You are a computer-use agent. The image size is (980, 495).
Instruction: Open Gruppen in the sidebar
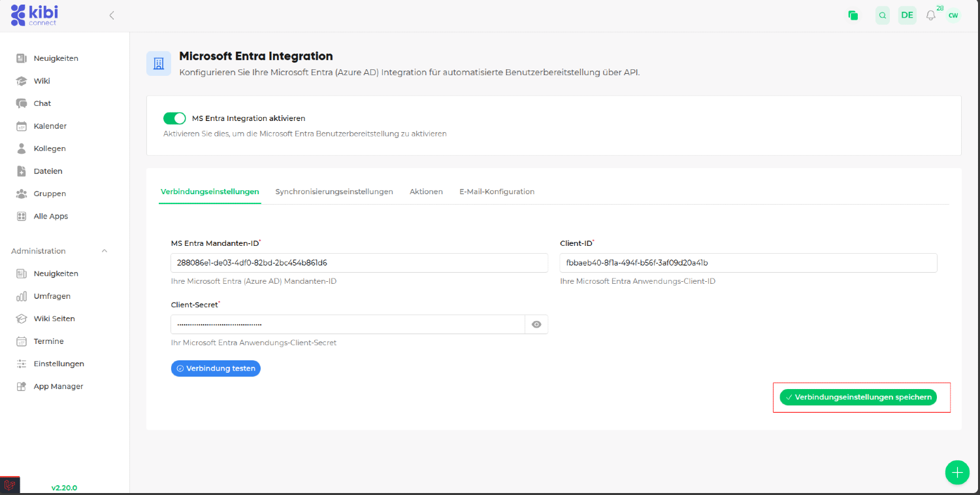(x=50, y=194)
